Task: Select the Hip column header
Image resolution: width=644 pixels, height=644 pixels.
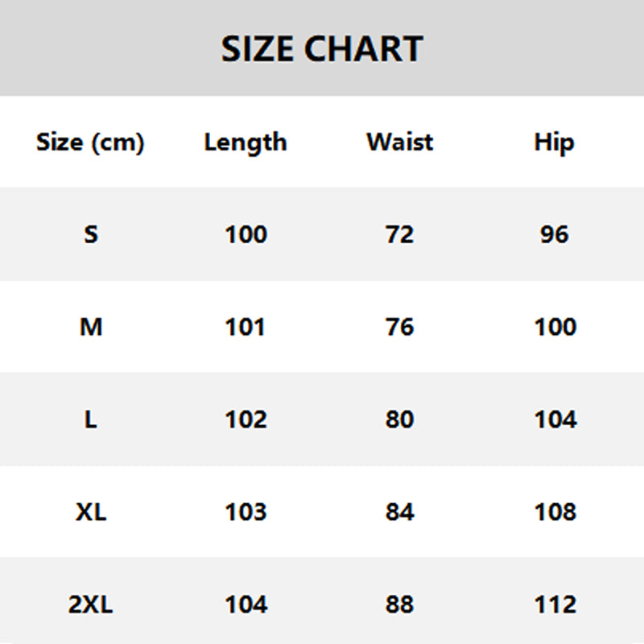Action: (555, 142)
